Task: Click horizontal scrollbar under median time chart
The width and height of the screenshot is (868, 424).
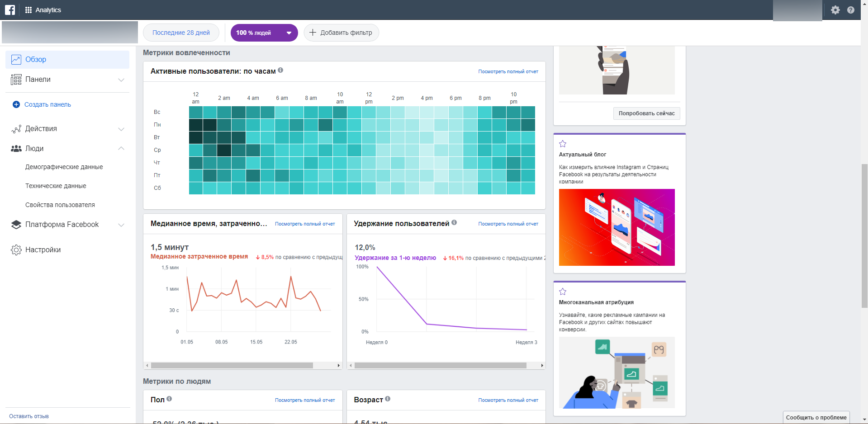Action: coord(232,365)
